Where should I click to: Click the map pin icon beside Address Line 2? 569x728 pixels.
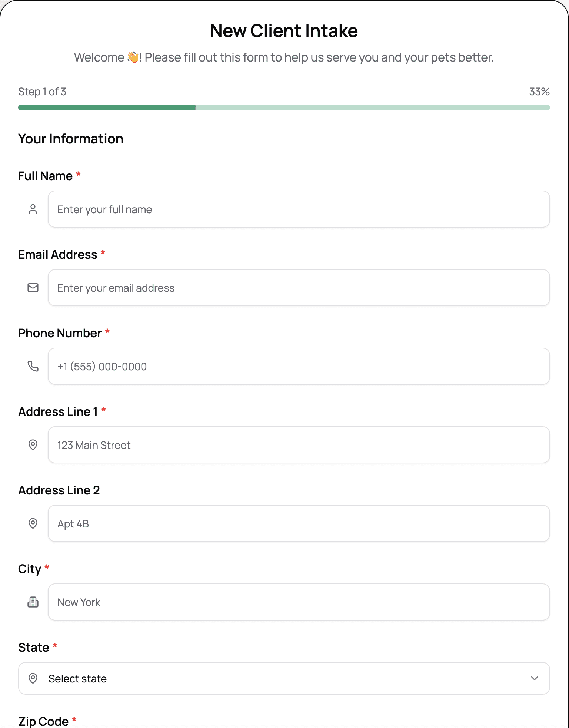[33, 523]
